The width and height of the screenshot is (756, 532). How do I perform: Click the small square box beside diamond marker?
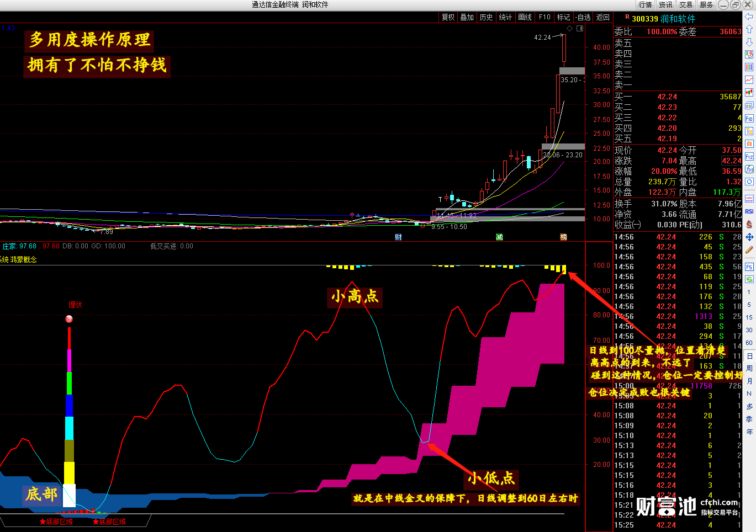tap(580, 28)
